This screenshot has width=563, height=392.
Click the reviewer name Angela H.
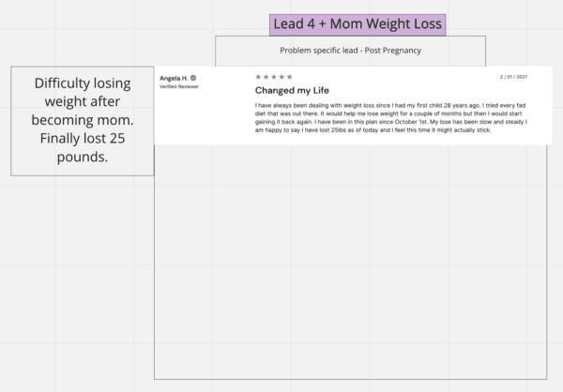tap(174, 78)
